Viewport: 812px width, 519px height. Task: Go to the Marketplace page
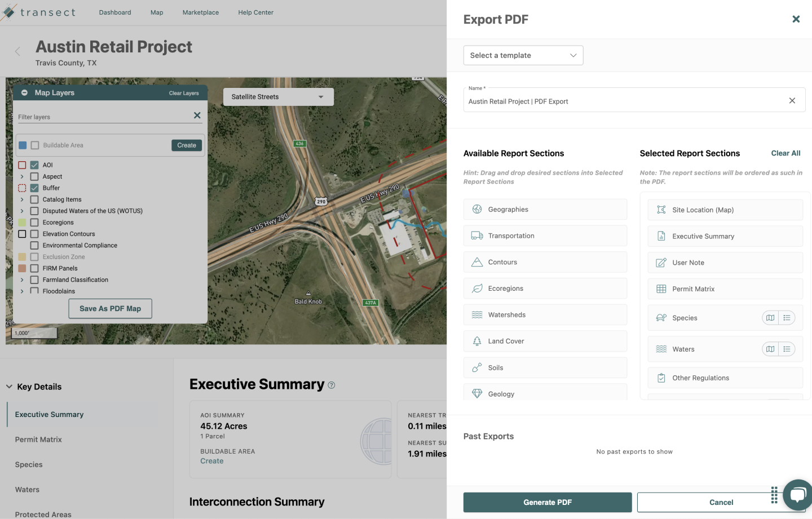pos(200,12)
